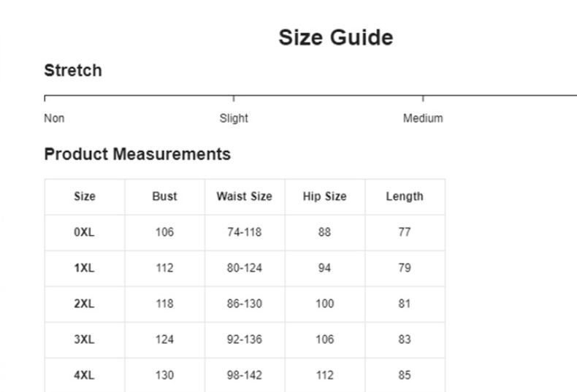The image size is (577, 392).
Task: Click the 98-142 waist size cell
Action: [244, 375]
